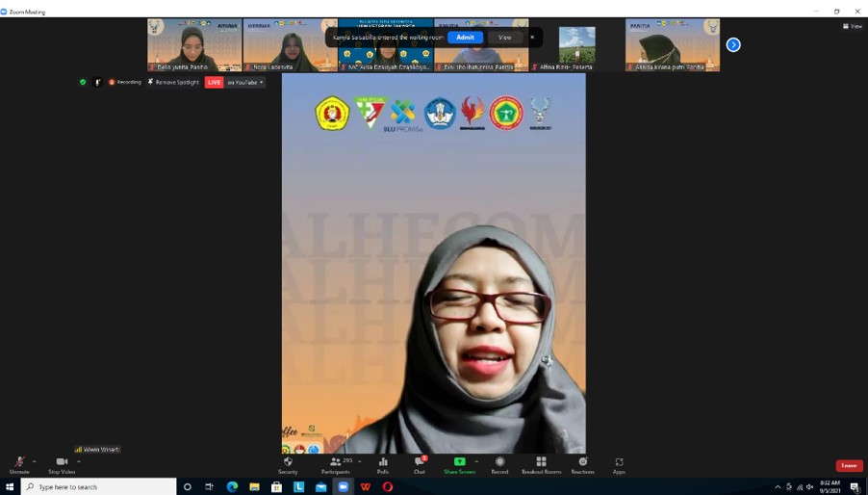Open File Explorer from taskbar
The height and width of the screenshot is (495, 868).
[254, 486]
